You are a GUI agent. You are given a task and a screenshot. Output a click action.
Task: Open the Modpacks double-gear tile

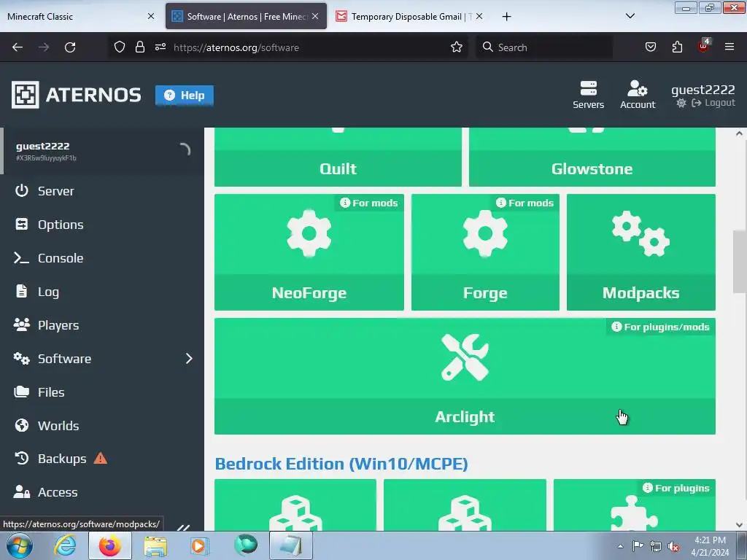pyautogui.click(x=640, y=252)
